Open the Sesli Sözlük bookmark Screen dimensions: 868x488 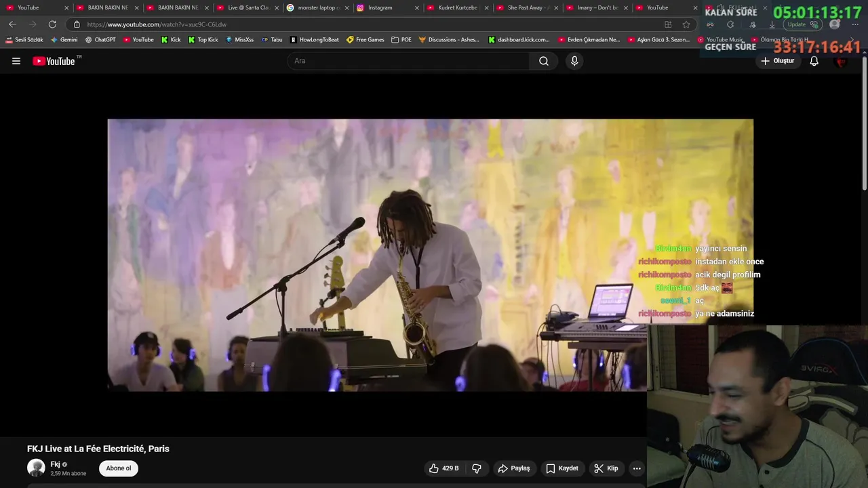tap(24, 40)
